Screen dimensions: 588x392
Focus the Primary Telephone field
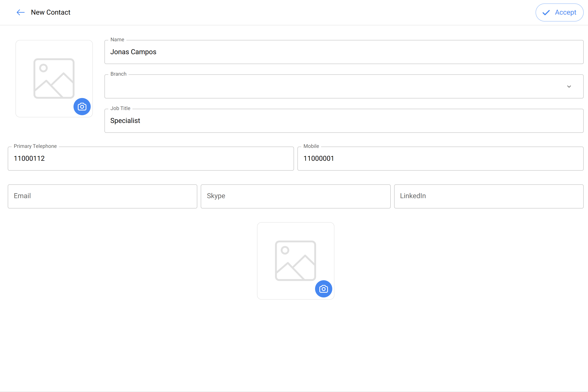[151, 159]
